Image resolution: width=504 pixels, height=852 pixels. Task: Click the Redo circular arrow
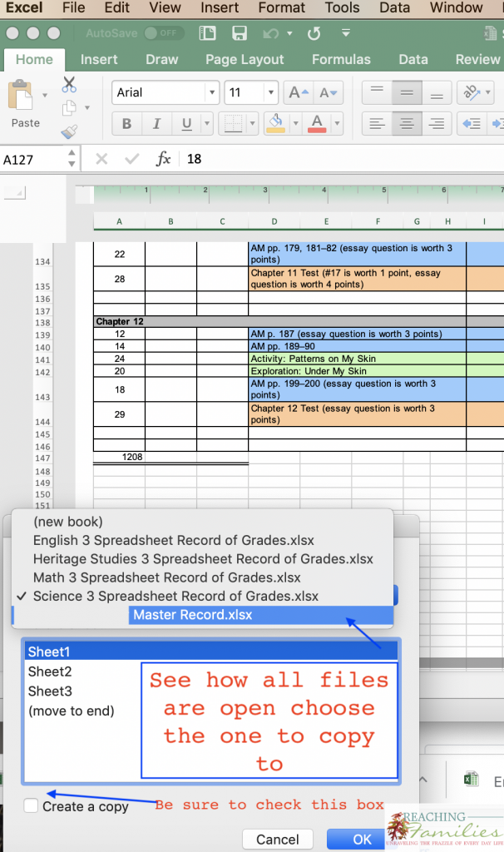(314, 33)
